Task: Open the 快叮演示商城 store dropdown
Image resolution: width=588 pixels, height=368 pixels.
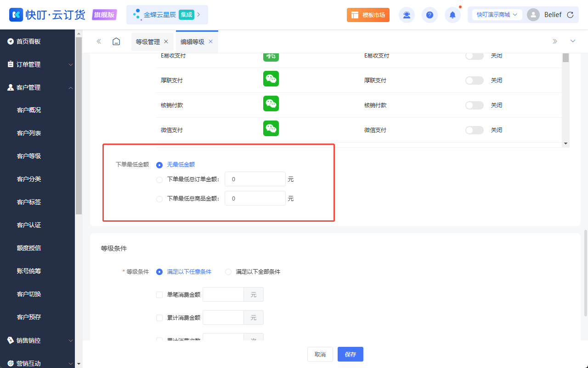Action: pyautogui.click(x=497, y=15)
